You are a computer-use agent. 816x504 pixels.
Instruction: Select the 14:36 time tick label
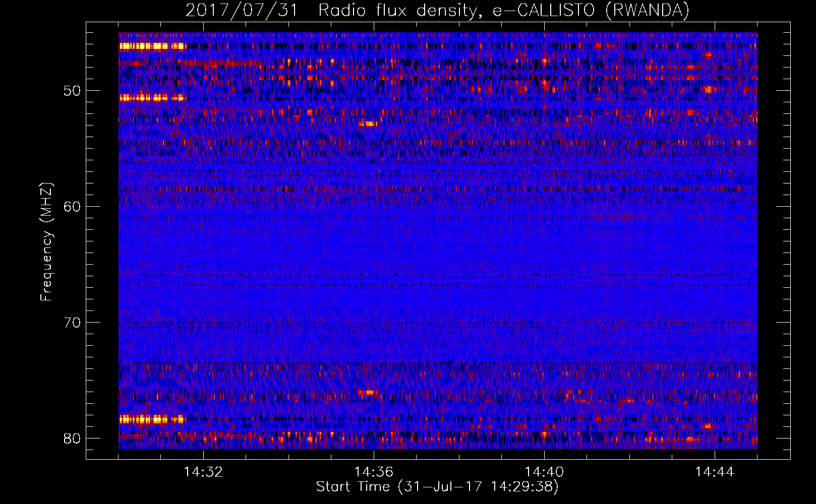374,472
